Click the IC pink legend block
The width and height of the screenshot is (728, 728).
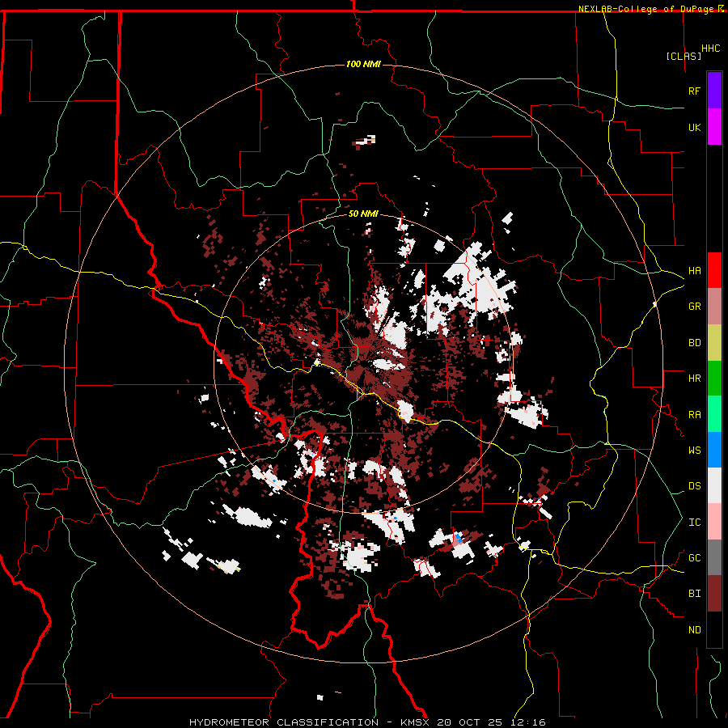coord(714,522)
